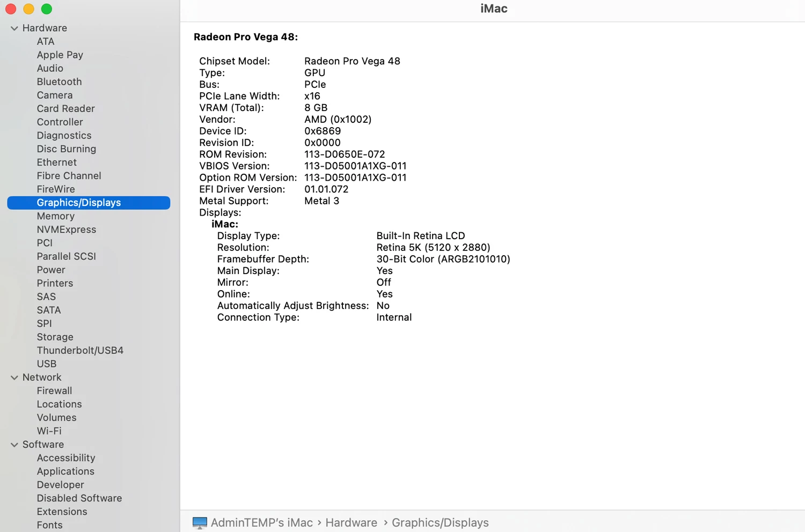Image resolution: width=805 pixels, height=532 pixels.
Task: Click Framebuffer Depth 30-Bit Color value
Action: 443,260
